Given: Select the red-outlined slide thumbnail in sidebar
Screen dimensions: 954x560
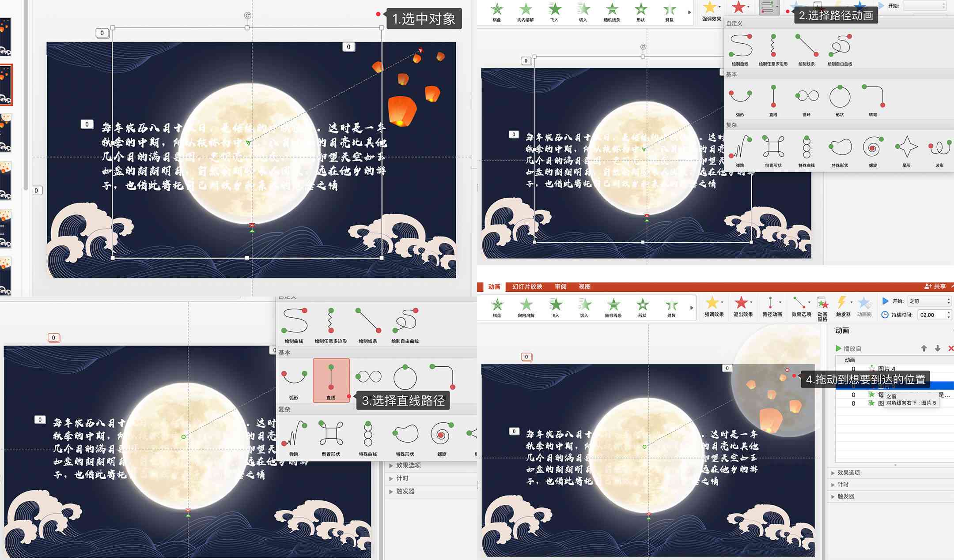Looking at the screenshot, I should 5,85.
